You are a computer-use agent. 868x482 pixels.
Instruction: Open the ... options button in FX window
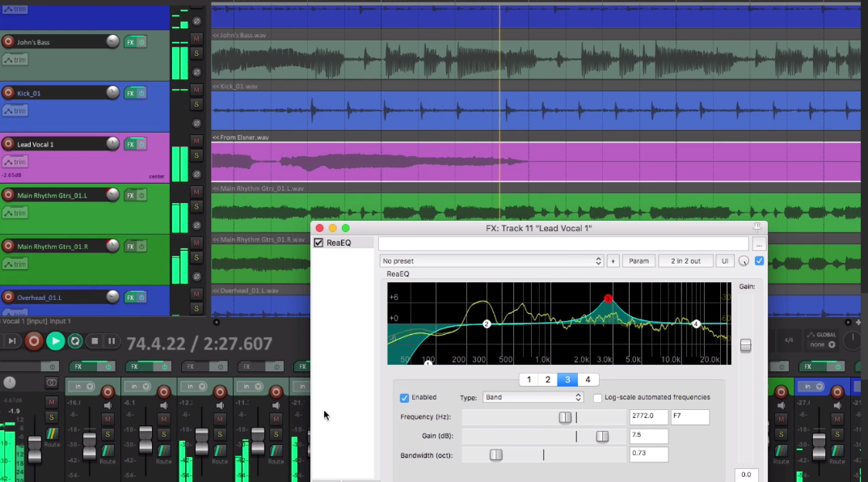pos(759,244)
